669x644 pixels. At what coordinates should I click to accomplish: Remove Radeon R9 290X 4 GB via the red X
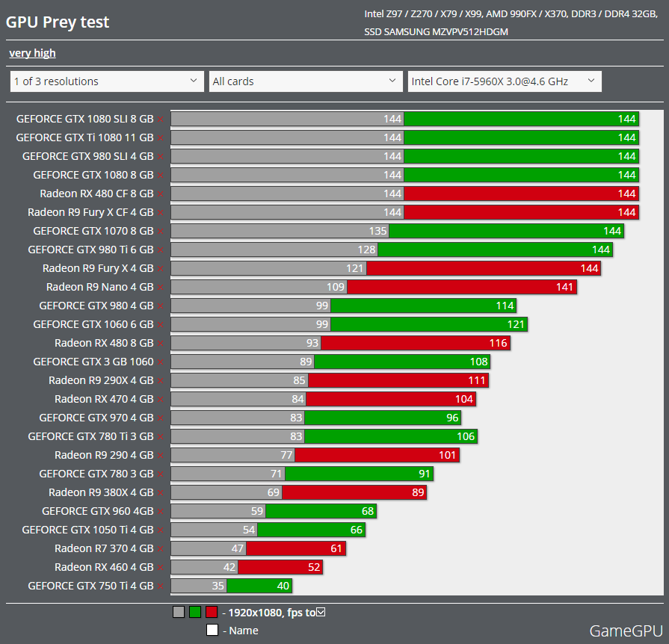pos(161,381)
